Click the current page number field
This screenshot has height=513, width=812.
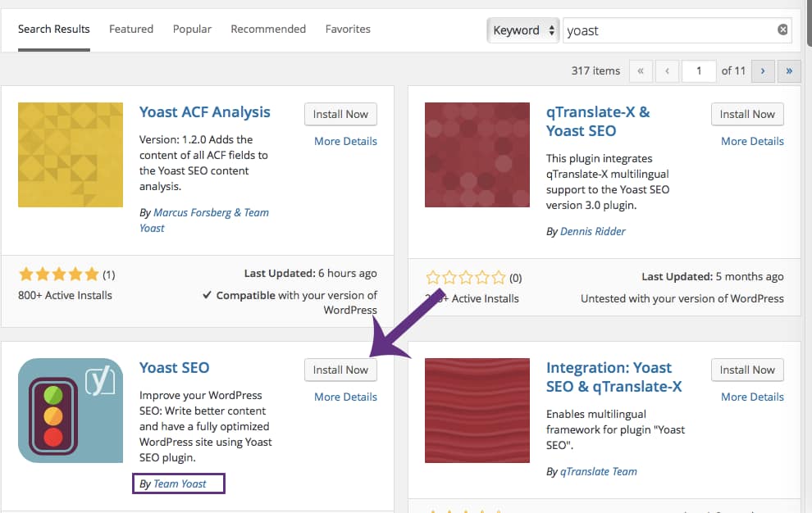coord(699,71)
